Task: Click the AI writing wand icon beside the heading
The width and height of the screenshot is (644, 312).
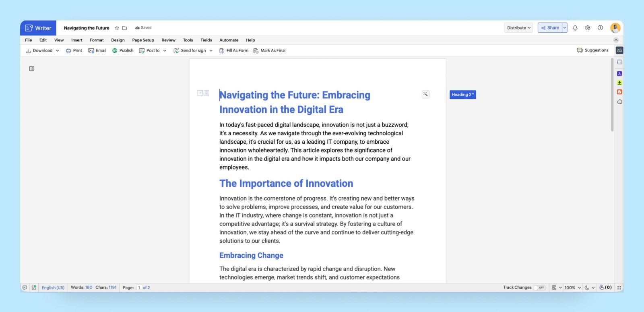Action: click(x=425, y=94)
